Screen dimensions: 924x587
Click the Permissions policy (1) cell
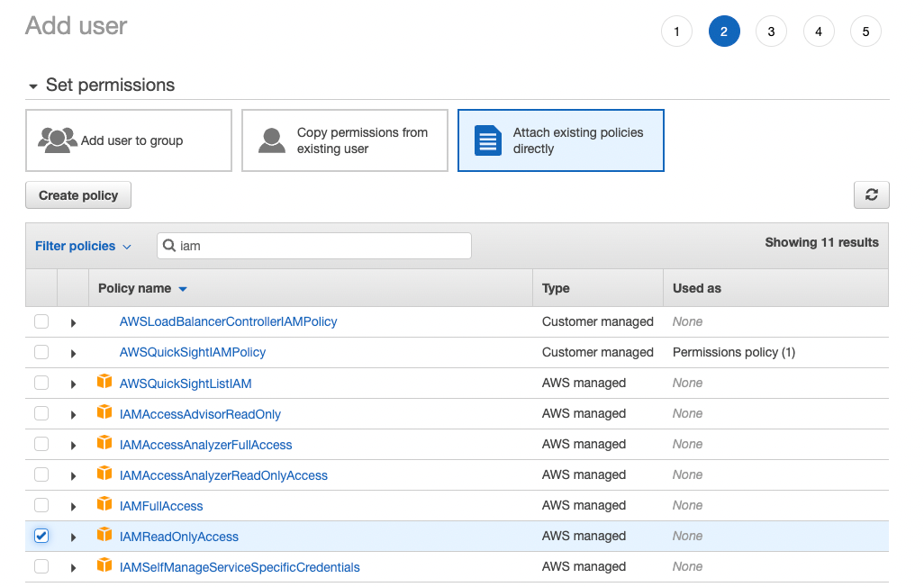[x=734, y=352]
